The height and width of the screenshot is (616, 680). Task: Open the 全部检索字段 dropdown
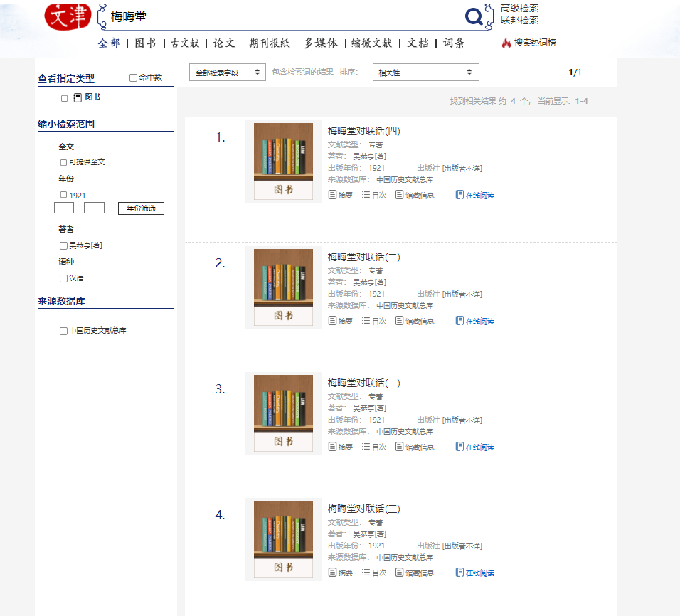227,73
